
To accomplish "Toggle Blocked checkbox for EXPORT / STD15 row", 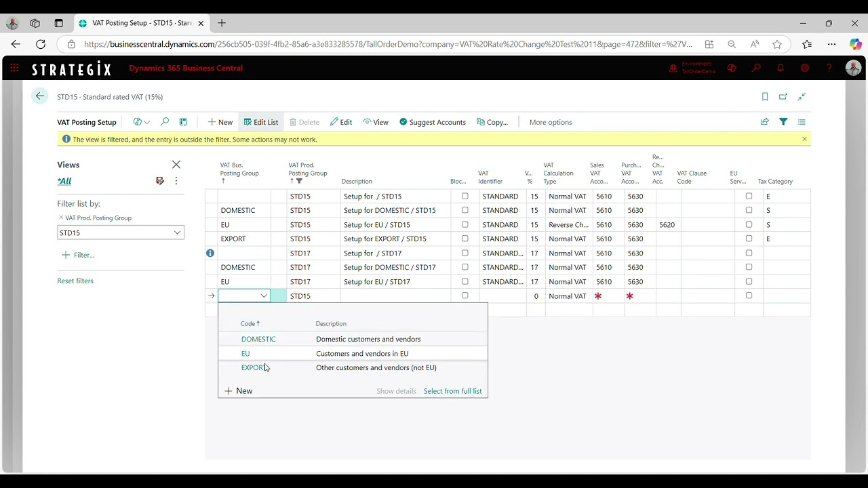I will point(465,239).
